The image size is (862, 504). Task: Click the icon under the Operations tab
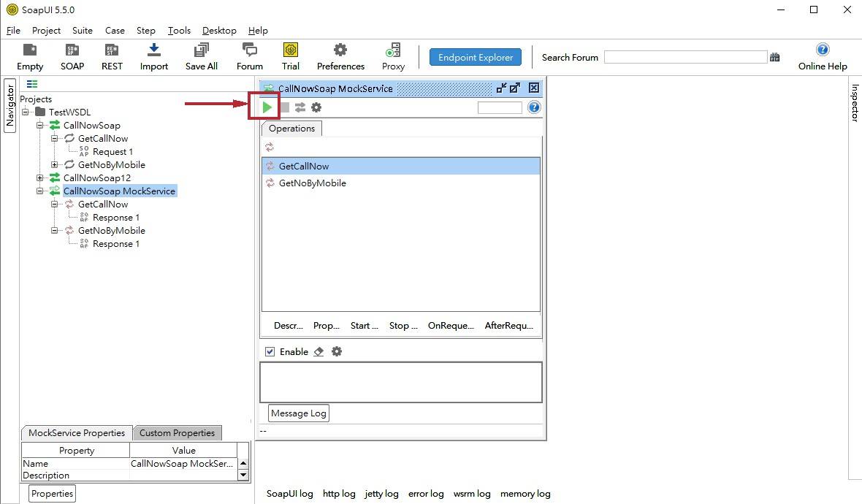pyautogui.click(x=270, y=147)
